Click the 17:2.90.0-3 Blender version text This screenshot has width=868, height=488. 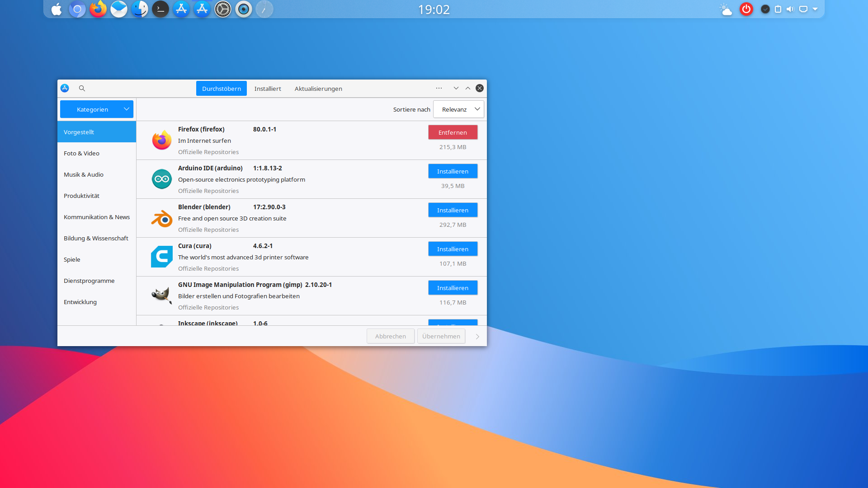coord(269,207)
